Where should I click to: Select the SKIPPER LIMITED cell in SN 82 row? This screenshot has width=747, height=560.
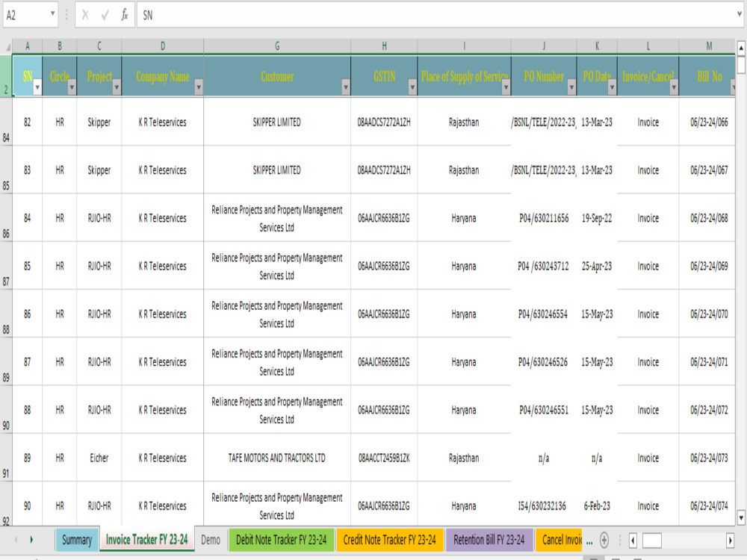coord(277,122)
